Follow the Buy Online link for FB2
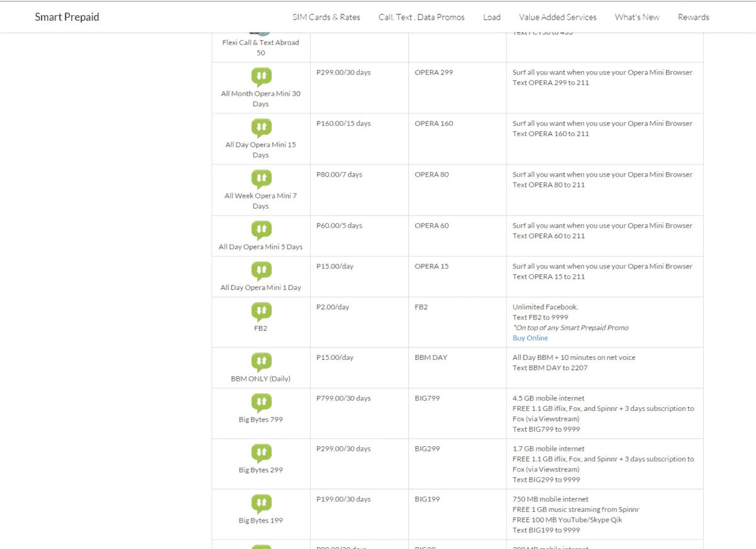Screen dimensions: 756x549 [530, 338]
